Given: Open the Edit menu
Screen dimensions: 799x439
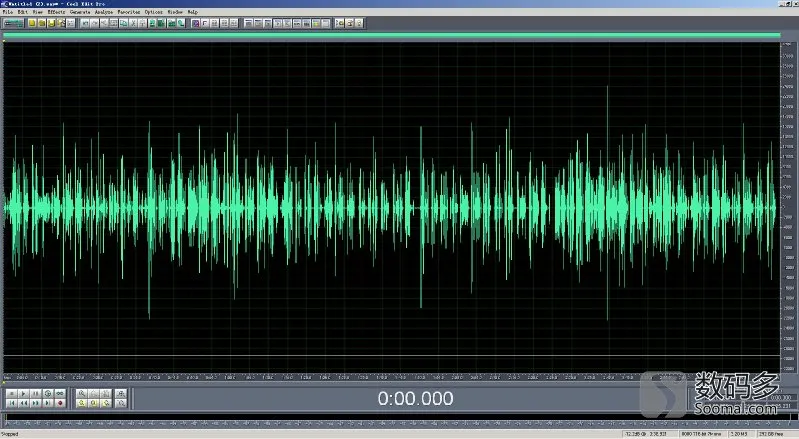Looking at the screenshot, I should (x=23, y=12).
